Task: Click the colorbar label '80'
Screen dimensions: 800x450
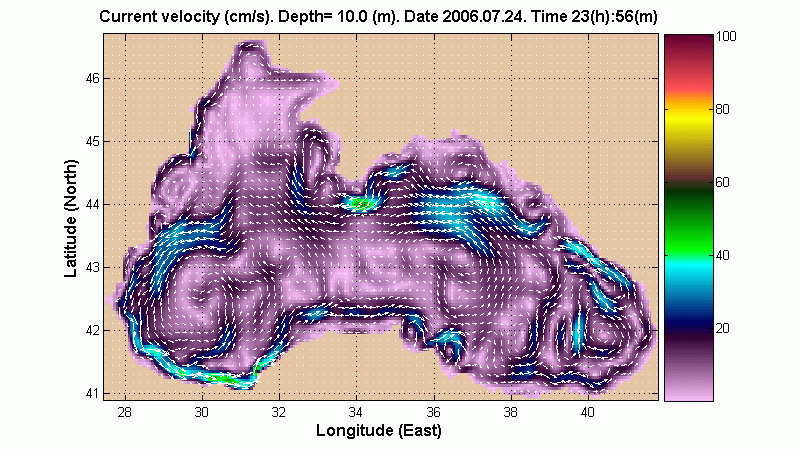Action: pyautogui.click(x=722, y=109)
